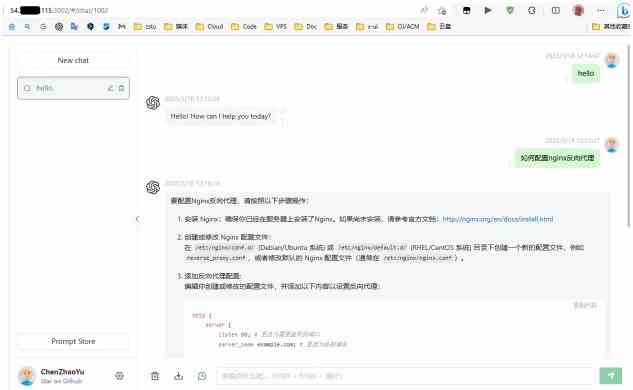Open the browser extensions puzzle icon
This screenshot has height=390, width=633.
532,10
